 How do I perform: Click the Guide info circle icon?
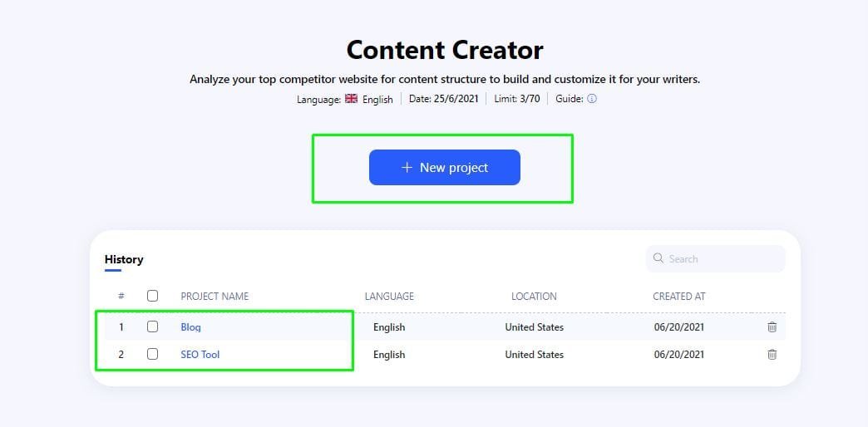592,99
